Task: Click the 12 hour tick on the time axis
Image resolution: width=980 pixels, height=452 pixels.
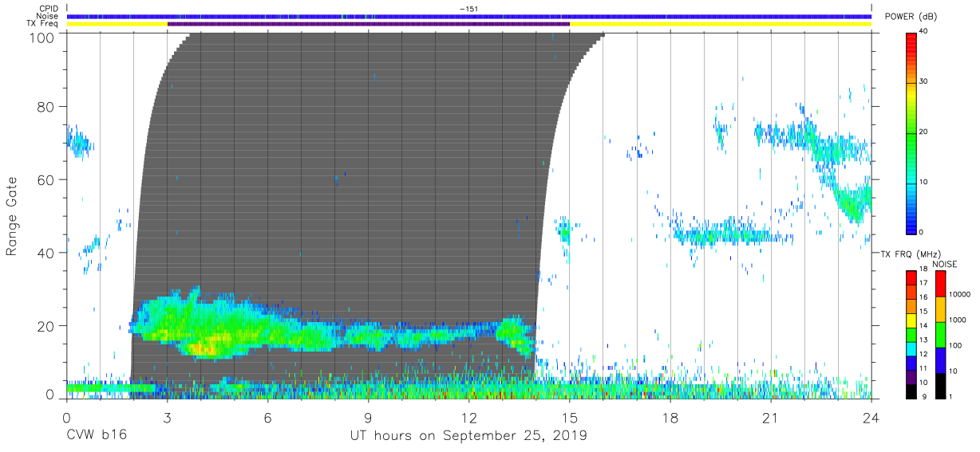Action: [x=468, y=418]
